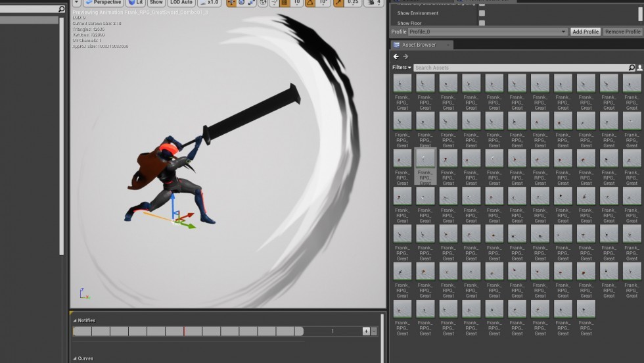Open camera speed setting showing 4

coord(374,3)
